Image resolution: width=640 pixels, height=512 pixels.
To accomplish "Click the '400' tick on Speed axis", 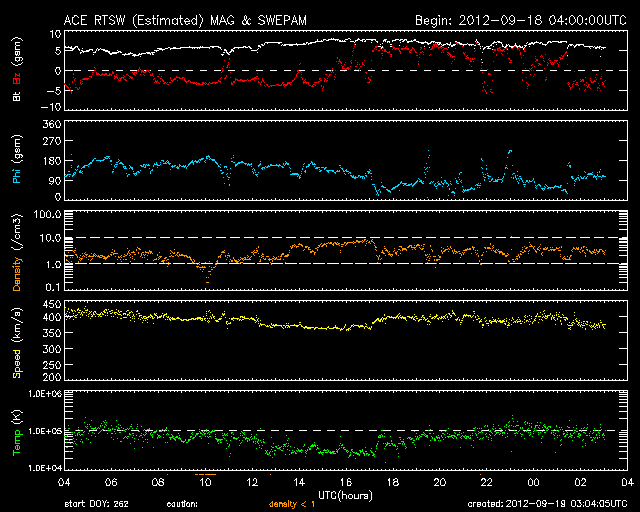I will [52, 317].
